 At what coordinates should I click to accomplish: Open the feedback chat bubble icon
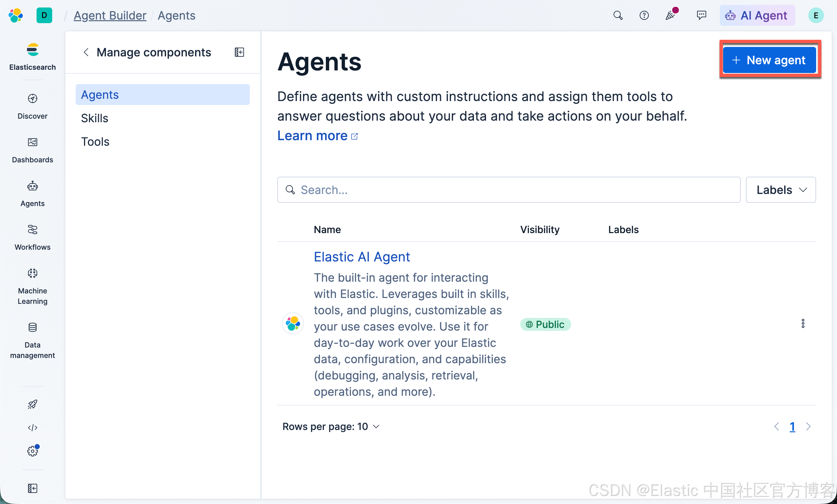[x=701, y=16]
